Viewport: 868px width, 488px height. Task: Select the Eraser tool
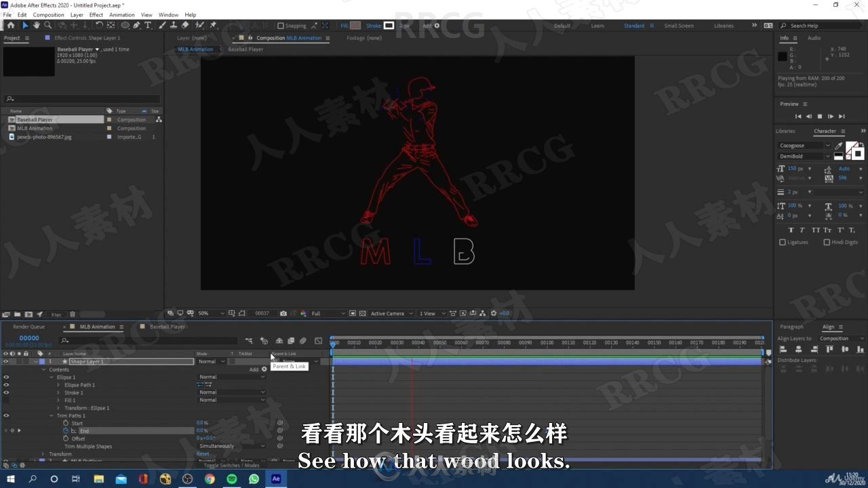(185, 26)
